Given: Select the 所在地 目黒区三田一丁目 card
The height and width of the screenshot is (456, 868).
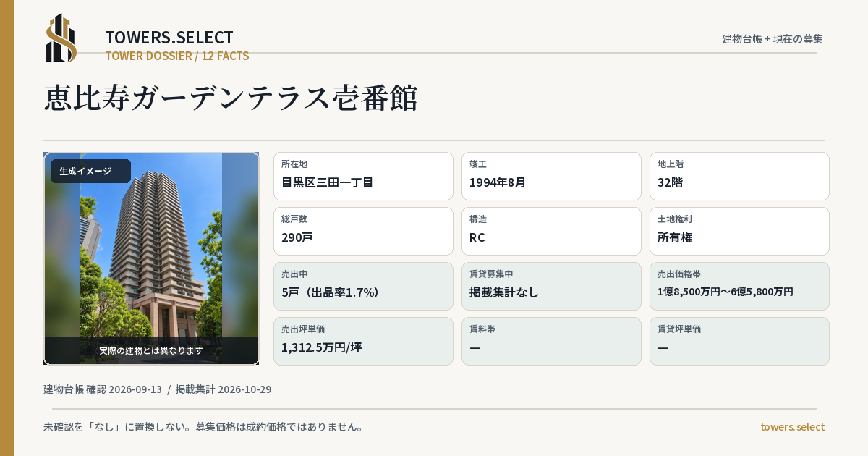Looking at the screenshot, I should (363, 176).
